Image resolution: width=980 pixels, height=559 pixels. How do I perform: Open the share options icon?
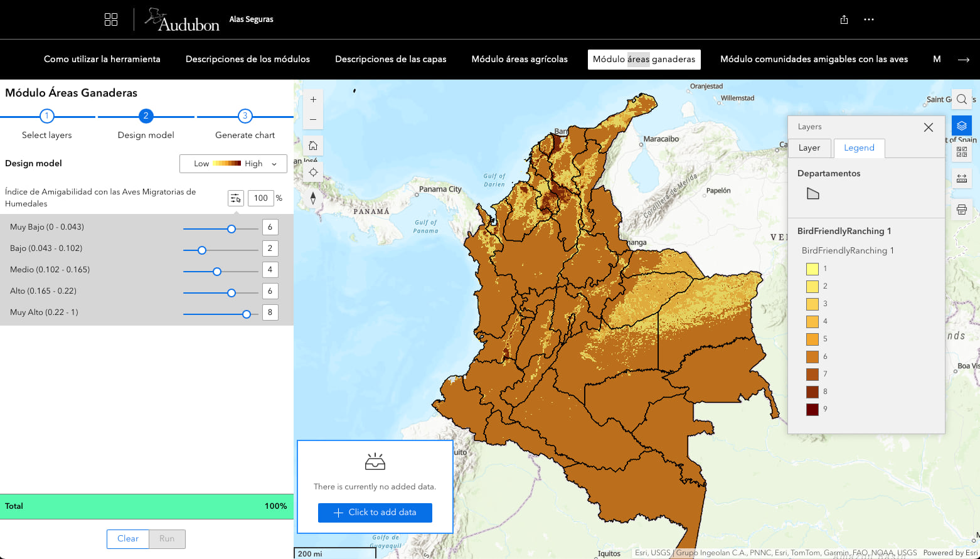tap(843, 19)
